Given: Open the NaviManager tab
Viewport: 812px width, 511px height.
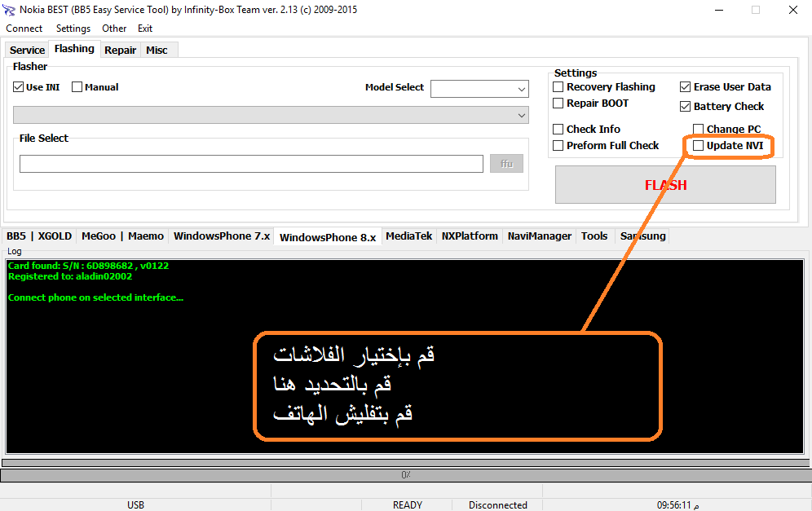Looking at the screenshot, I should [x=539, y=236].
